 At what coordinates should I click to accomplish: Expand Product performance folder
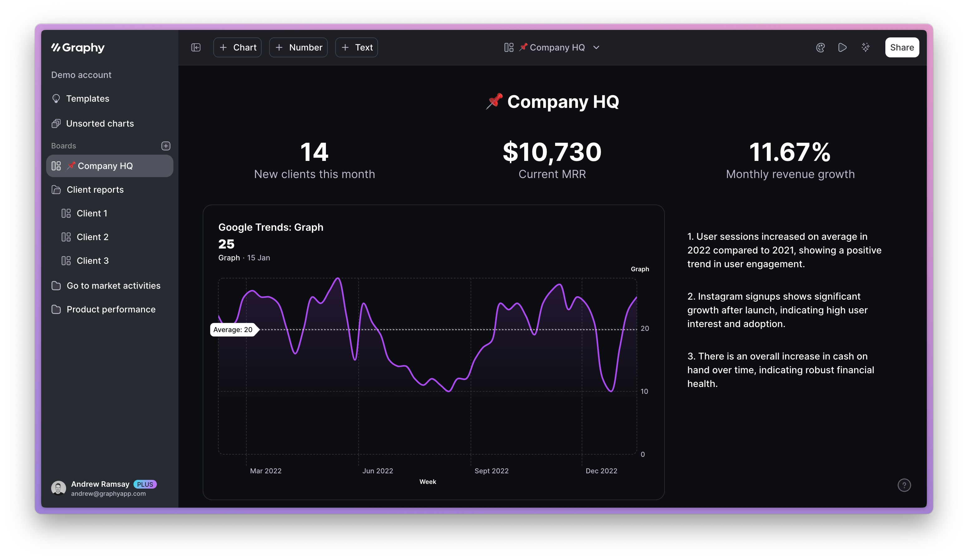click(x=111, y=310)
